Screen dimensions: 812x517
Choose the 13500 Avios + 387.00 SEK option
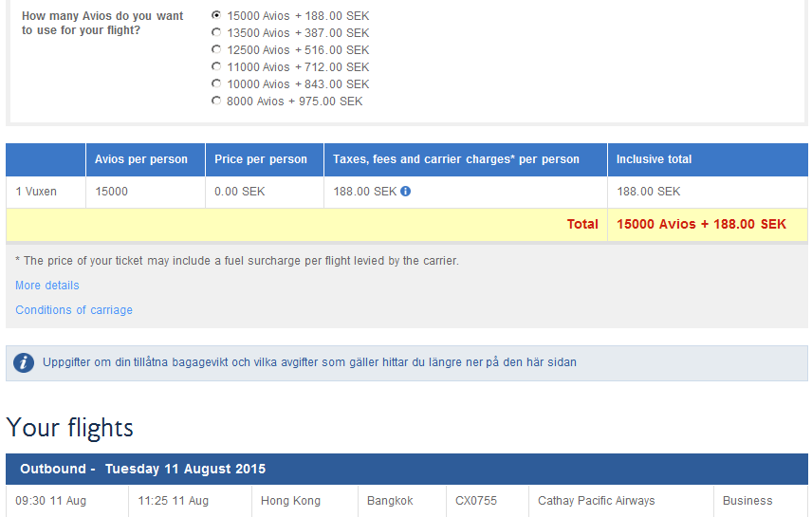216,33
